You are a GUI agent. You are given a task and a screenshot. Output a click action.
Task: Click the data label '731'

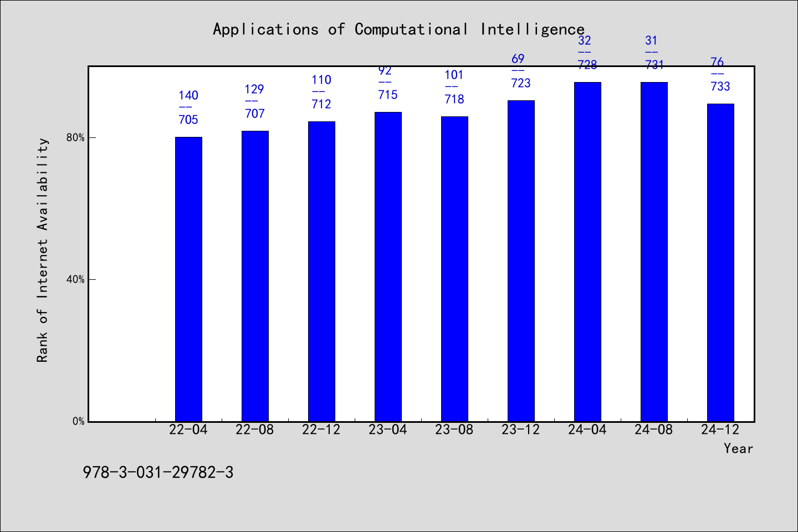pos(654,65)
